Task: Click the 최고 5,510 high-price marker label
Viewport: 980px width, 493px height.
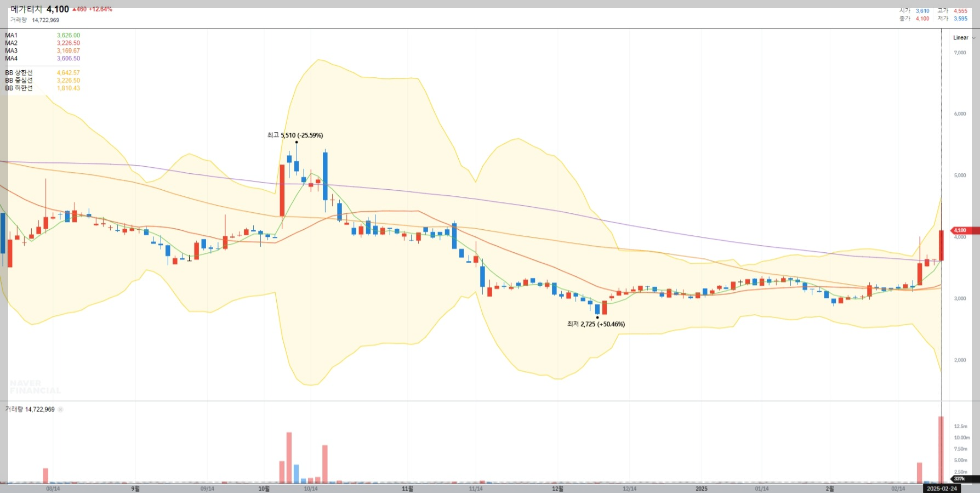Action: [x=295, y=135]
